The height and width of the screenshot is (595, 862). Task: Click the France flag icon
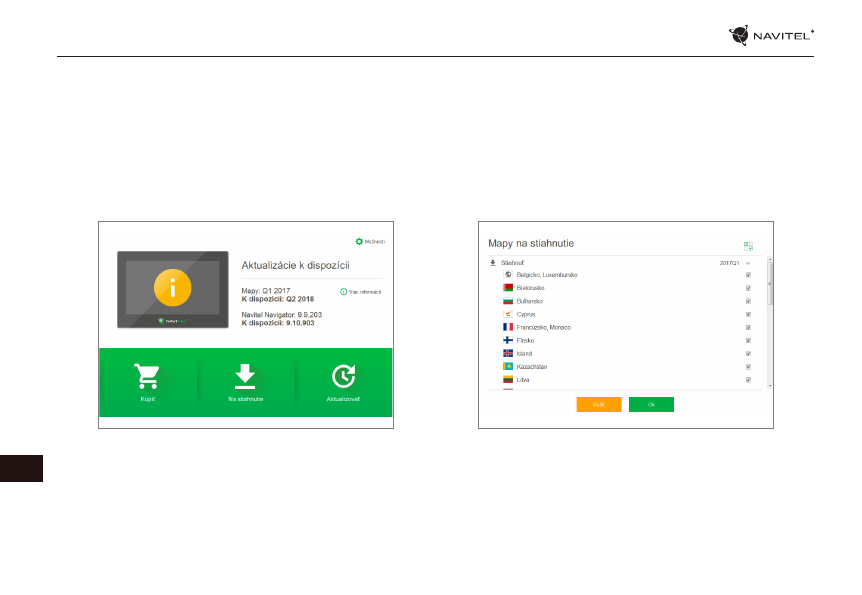[x=508, y=327]
